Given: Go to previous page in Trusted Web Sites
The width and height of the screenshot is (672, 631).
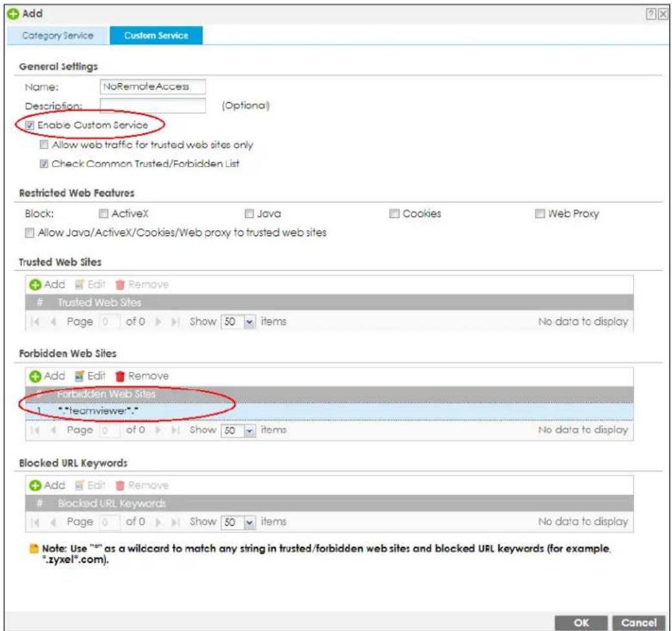Looking at the screenshot, I should point(54,322).
